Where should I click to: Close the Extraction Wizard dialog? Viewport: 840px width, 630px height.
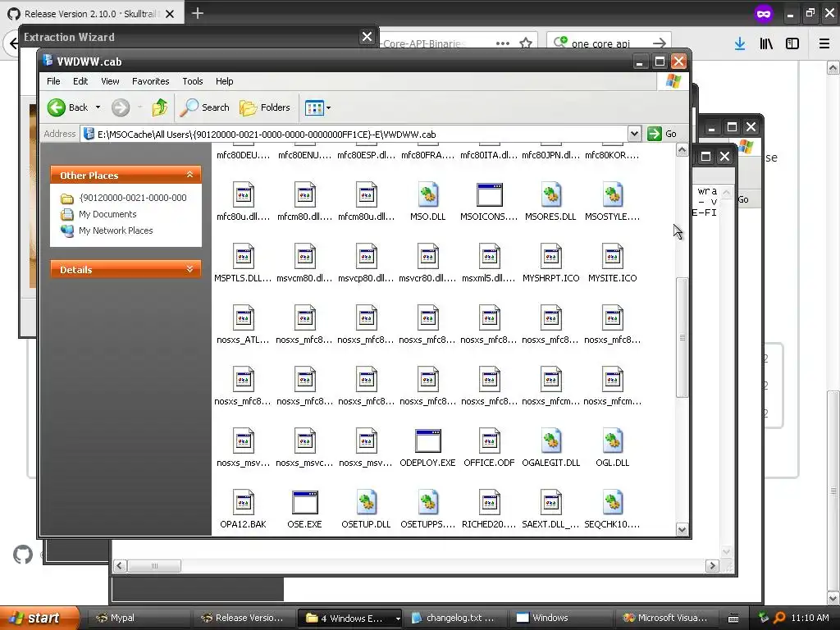[367, 36]
